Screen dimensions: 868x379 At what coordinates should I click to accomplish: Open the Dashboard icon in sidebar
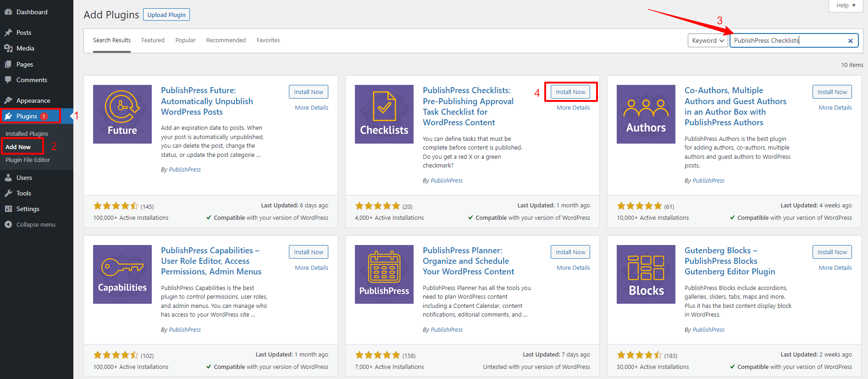[x=8, y=12]
